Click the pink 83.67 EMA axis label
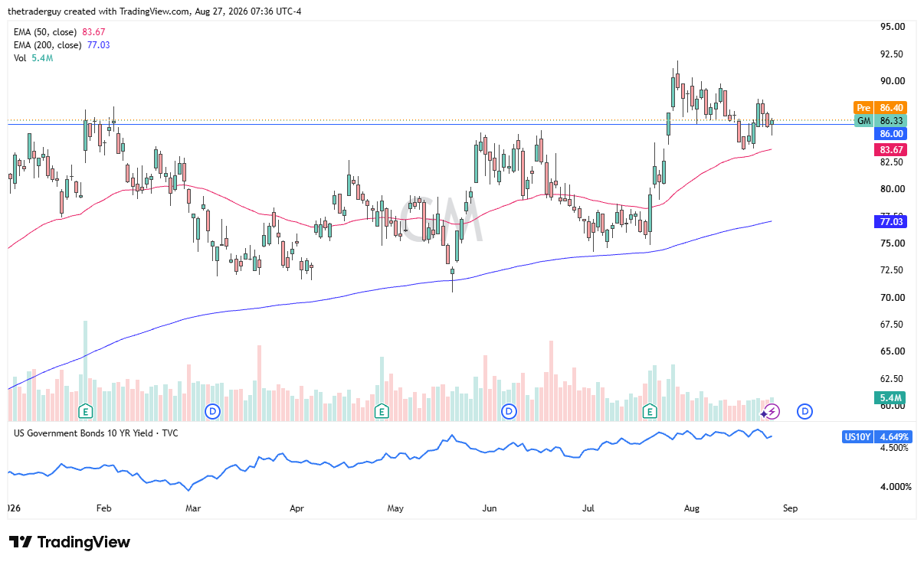 pos(891,150)
